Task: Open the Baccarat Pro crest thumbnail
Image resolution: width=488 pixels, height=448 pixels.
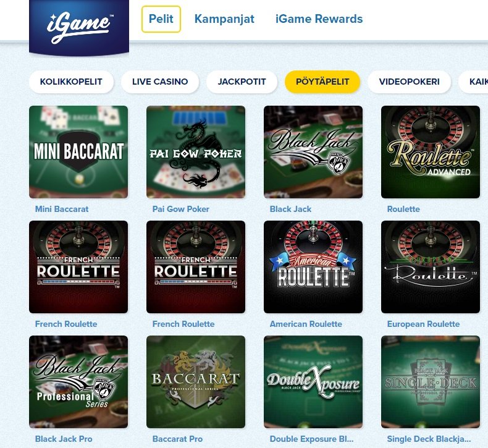Action: [x=196, y=382]
